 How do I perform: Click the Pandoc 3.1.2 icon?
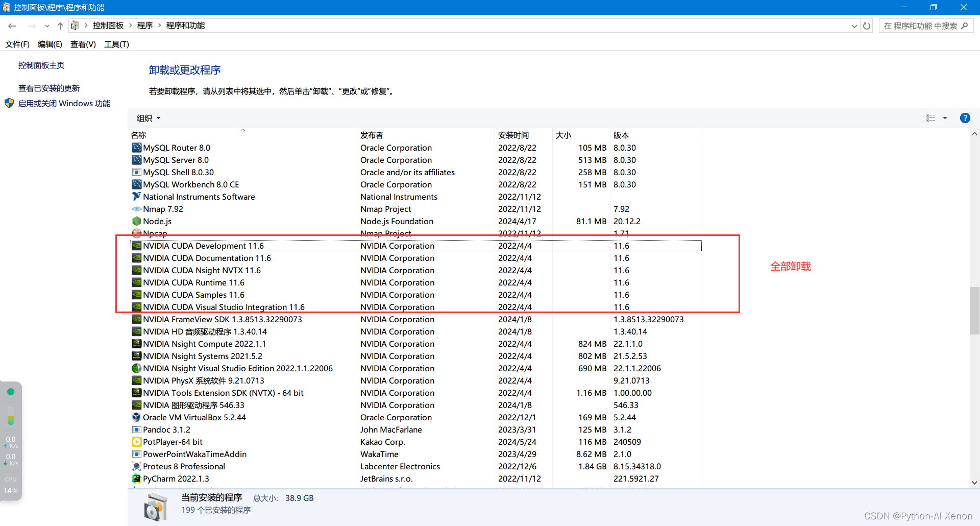point(136,429)
